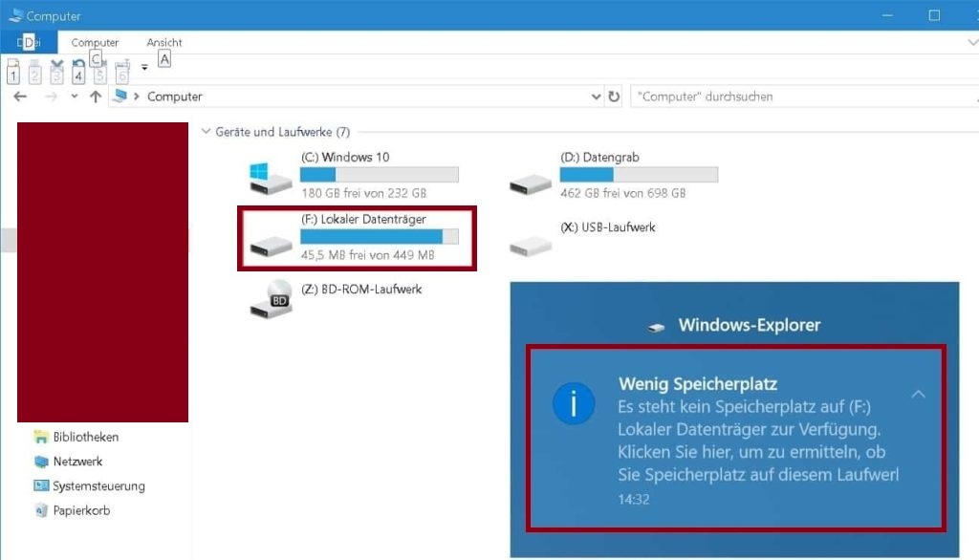Select the Lokaler Datenträger drive icon
The height and width of the screenshot is (560, 979).
coord(271,246)
